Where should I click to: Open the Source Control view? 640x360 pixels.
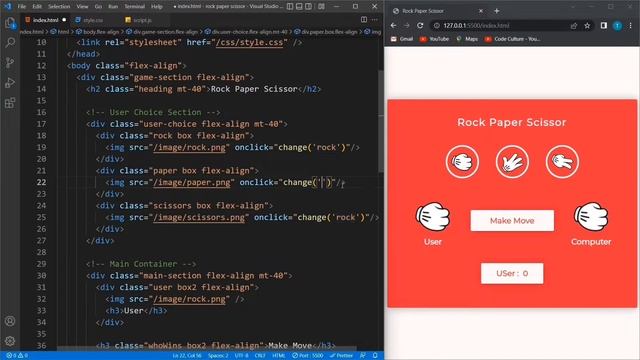click(10, 62)
